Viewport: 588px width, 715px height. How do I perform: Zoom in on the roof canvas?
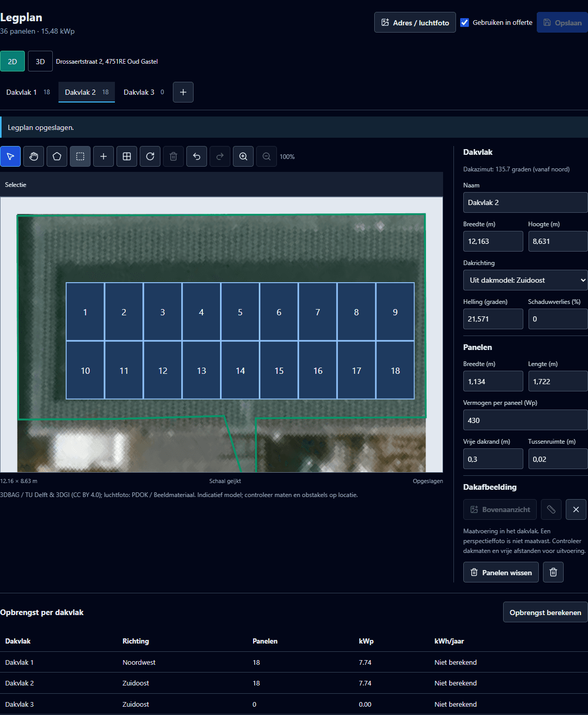click(x=243, y=156)
